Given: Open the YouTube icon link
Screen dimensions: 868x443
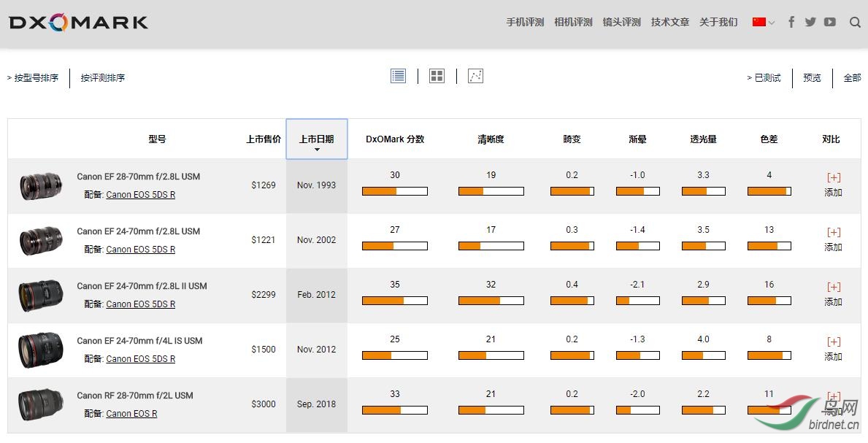Looking at the screenshot, I should pos(830,22).
